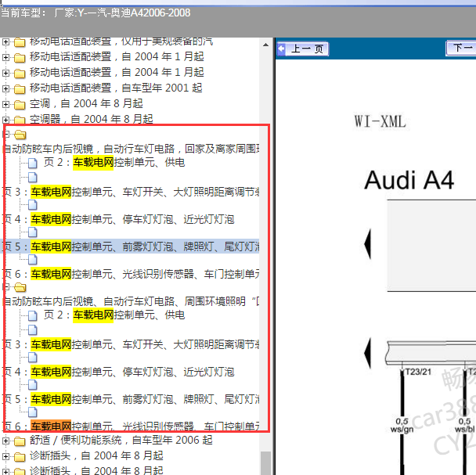Click page icon of 页 4 in 周围环境照明 folder

point(33,358)
